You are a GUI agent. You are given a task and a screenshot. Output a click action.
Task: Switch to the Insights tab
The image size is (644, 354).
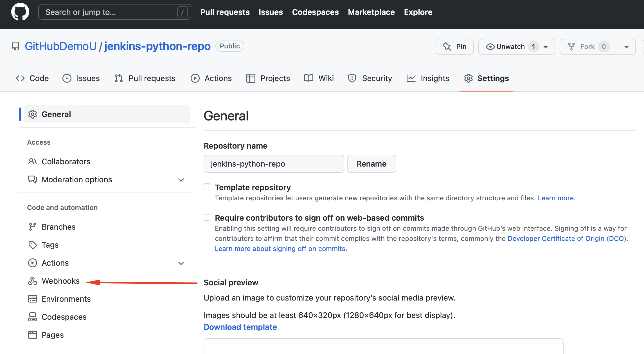428,78
